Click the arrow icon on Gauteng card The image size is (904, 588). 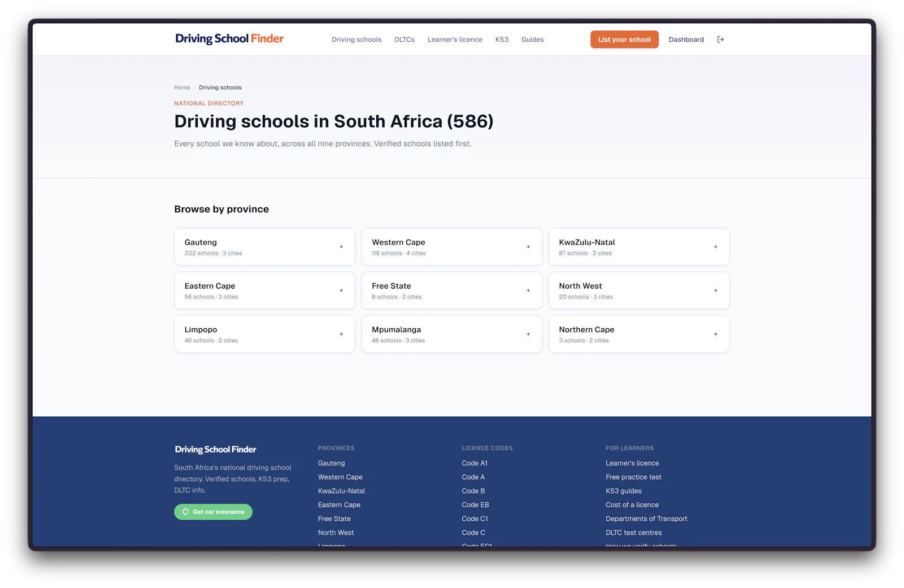point(341,247)
